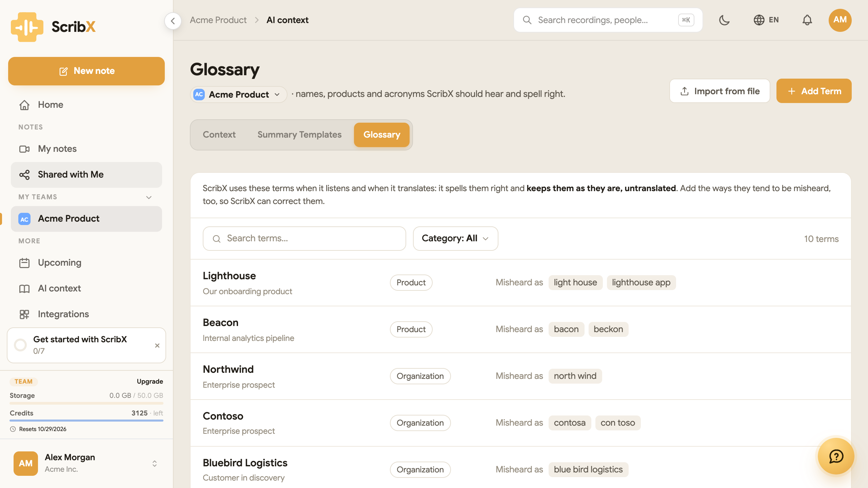Click the Upcoming calendar icon
868x488 pixels.
[x=24, y=263]
